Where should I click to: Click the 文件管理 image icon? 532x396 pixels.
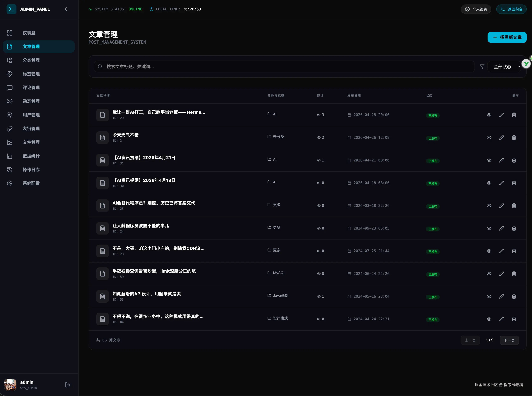[10, 142]
